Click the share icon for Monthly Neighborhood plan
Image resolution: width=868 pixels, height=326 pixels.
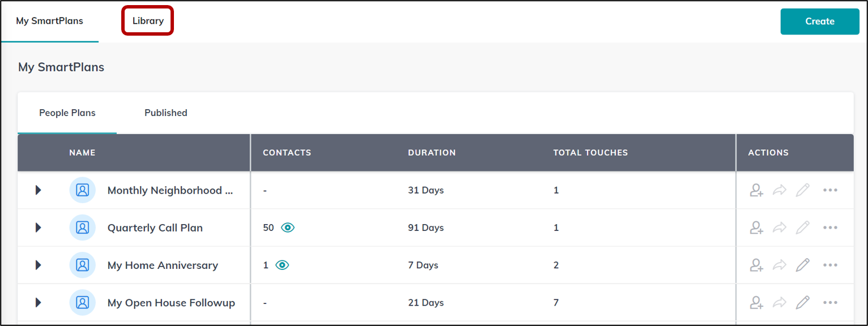780,190
